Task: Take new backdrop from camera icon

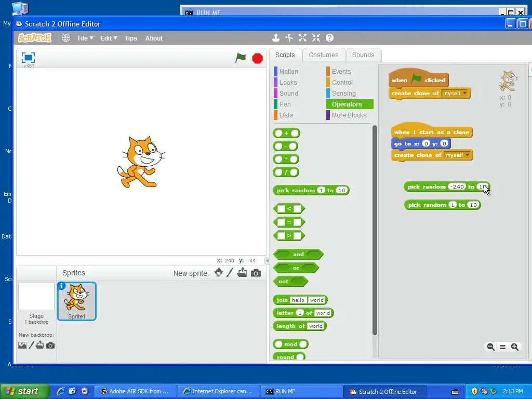Action: (50, 345)
